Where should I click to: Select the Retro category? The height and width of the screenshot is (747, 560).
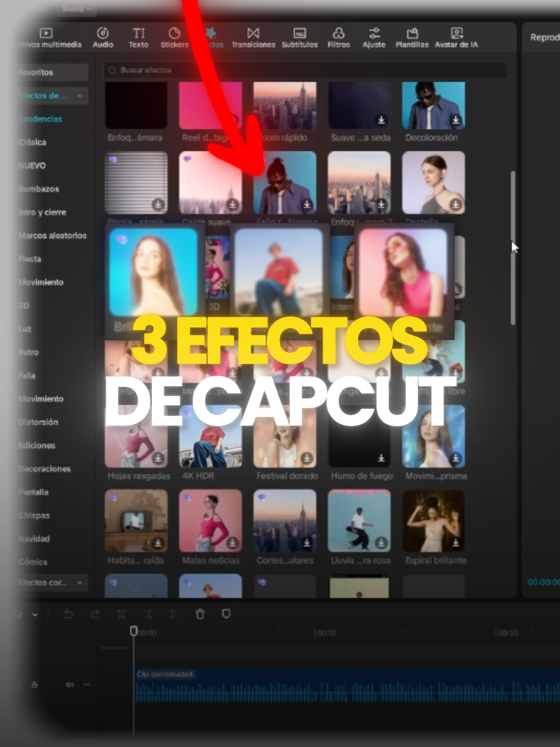point(28,352)
